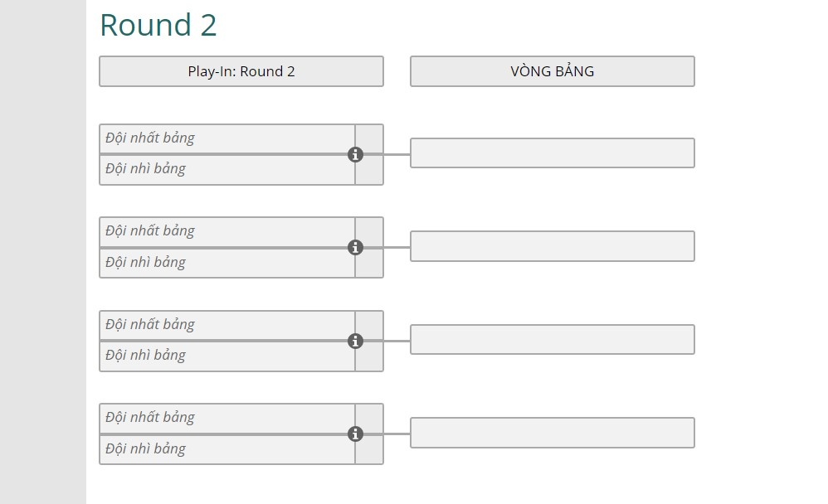
Task: Click the third match's info icon
Action: point(356,341)
